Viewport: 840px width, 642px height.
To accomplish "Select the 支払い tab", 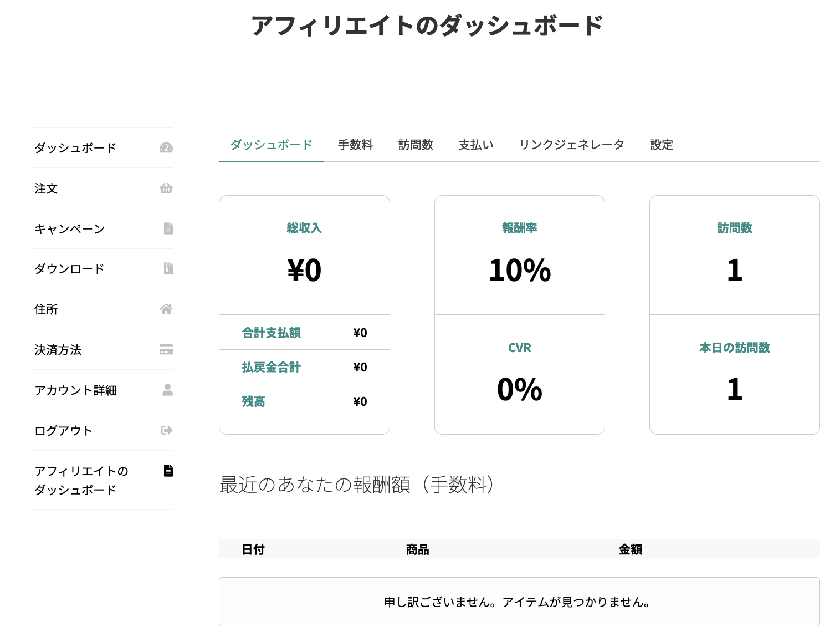I will pyautogui.click(x=476, y=145).
